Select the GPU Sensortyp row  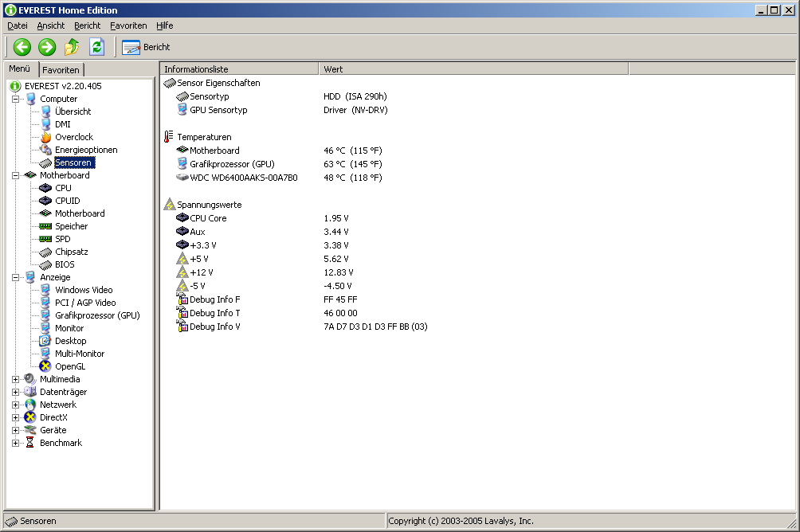281,110
